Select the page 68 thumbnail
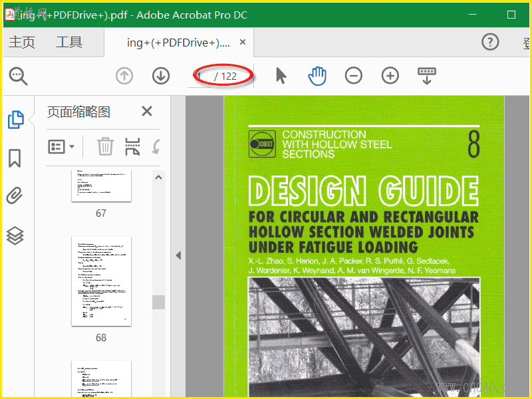 101,281
